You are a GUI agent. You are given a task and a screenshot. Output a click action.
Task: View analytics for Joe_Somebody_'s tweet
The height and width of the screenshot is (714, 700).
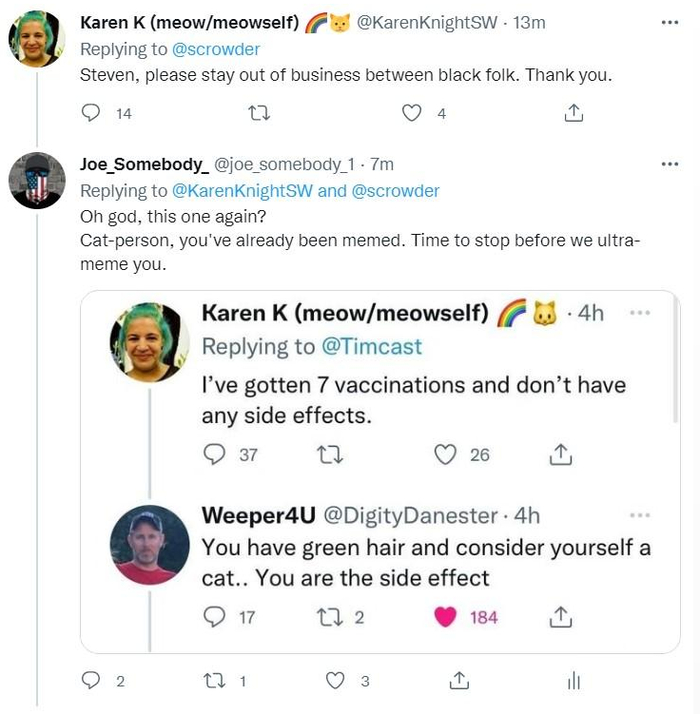573,681
